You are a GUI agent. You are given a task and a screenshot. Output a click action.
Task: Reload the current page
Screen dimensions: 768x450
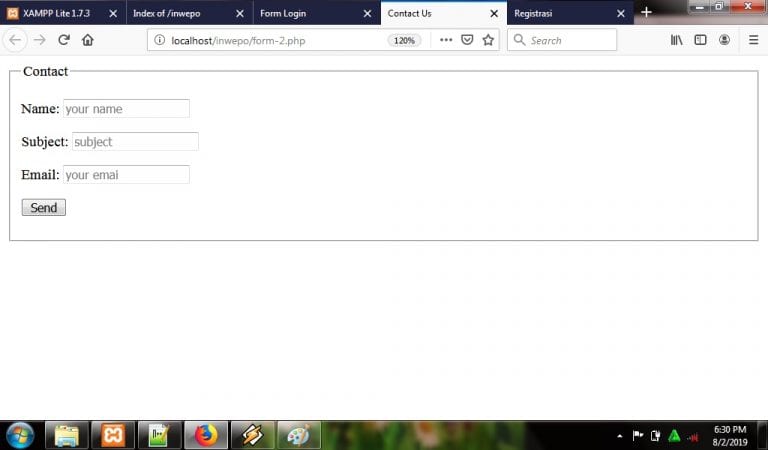(x=64, y=40)
